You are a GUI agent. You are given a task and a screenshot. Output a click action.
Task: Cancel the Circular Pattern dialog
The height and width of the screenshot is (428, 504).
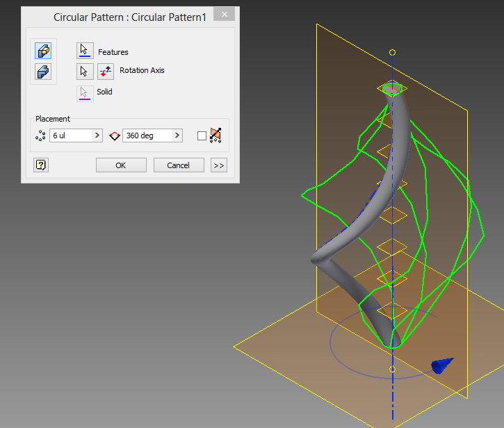point(179,165)
